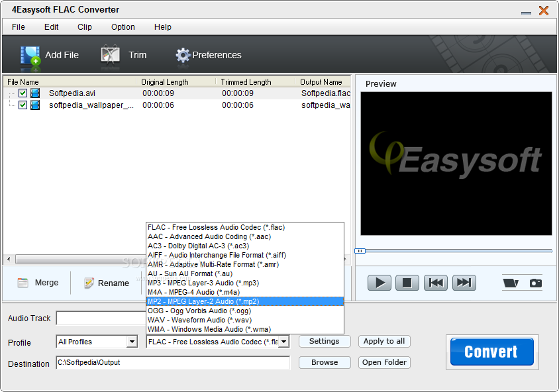Click the preview seek slider handle

pyautogui.click(x=360, y=251)
